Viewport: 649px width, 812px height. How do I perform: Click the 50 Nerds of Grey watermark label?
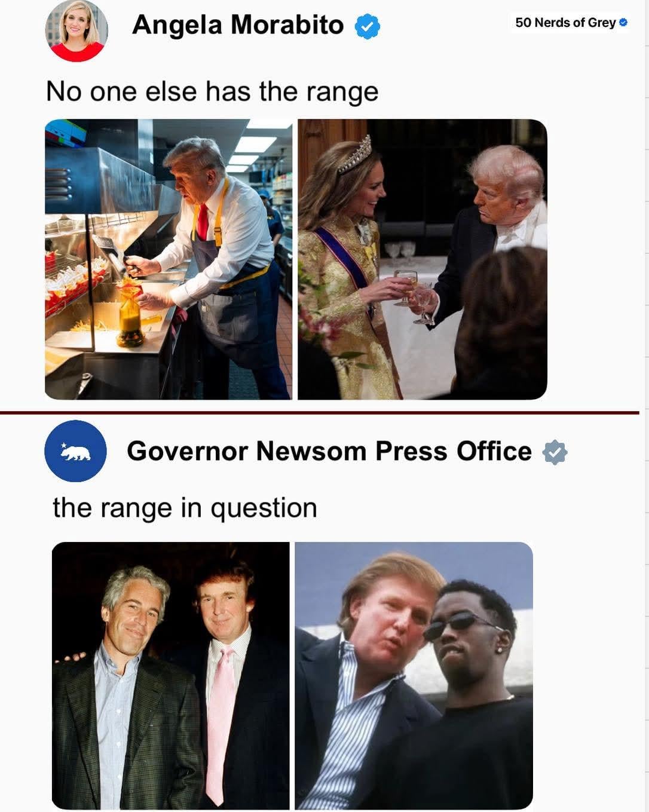coord(565,22)
